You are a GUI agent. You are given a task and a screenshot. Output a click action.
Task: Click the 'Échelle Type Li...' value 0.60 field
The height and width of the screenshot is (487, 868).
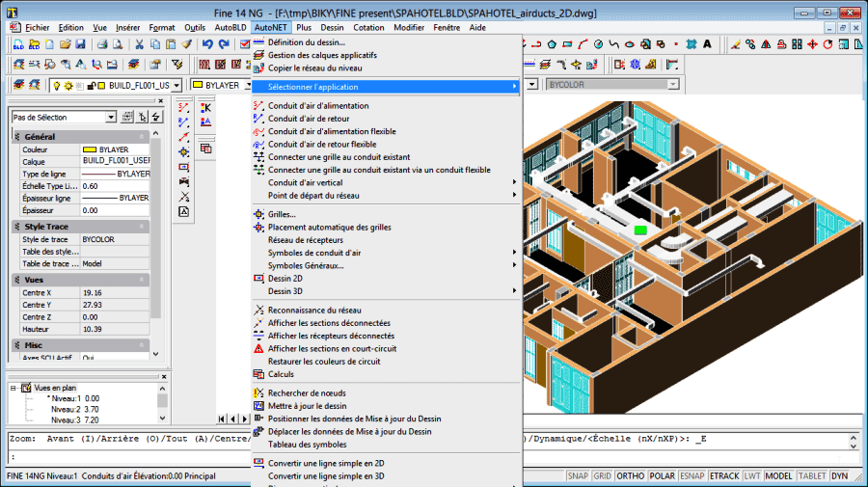[115, 186]
